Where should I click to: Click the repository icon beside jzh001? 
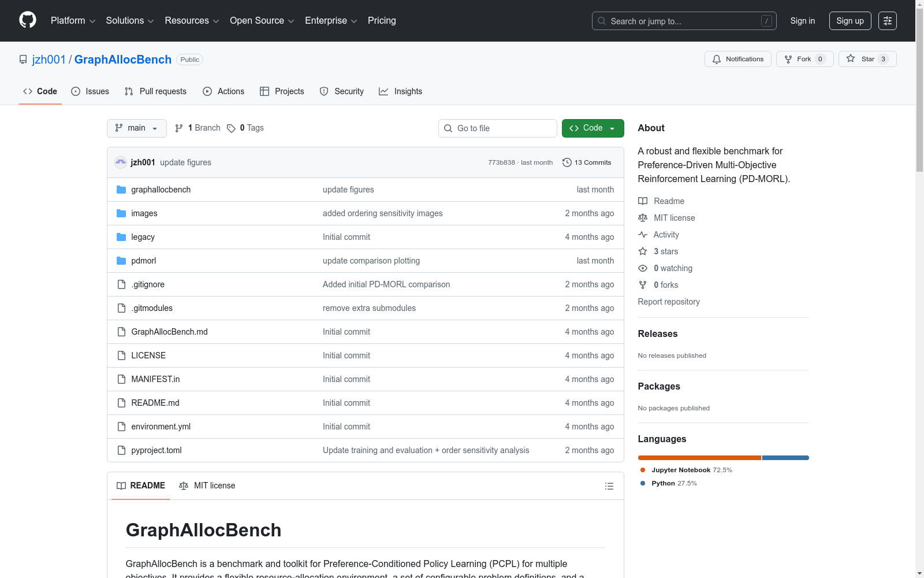(x=23, y=60)
